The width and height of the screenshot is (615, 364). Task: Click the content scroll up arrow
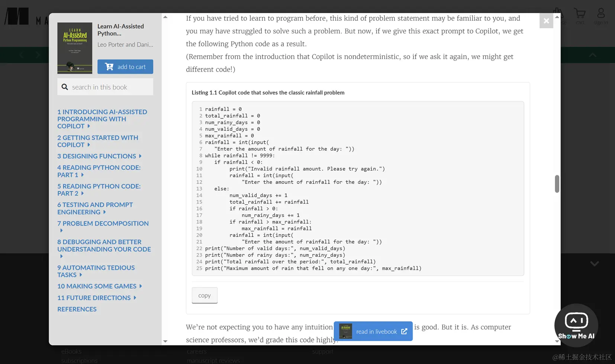pos(557,17)
